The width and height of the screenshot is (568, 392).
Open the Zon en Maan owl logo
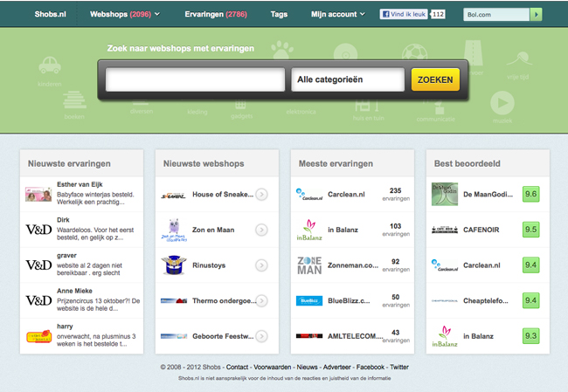click(x=174, y=230)
